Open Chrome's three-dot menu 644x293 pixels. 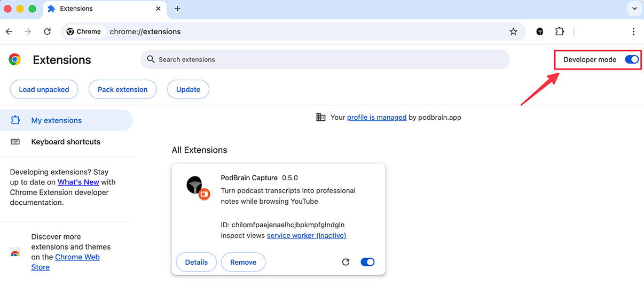633,32
